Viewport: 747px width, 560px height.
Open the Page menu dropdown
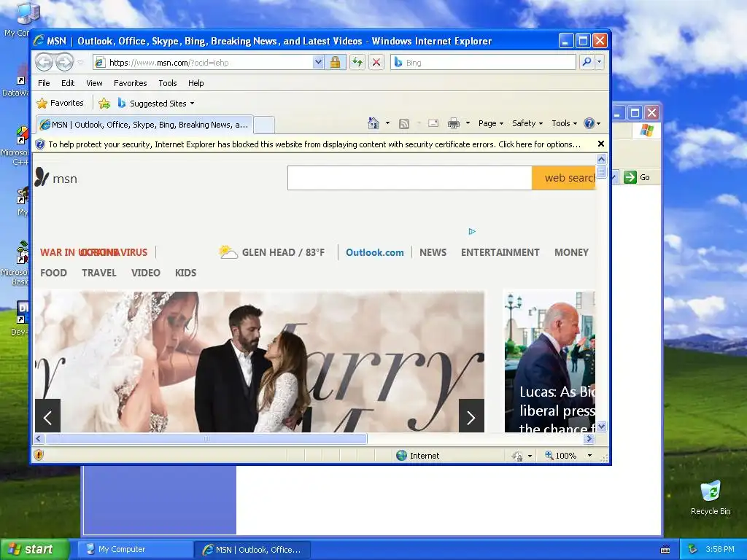tap(491, 123)
